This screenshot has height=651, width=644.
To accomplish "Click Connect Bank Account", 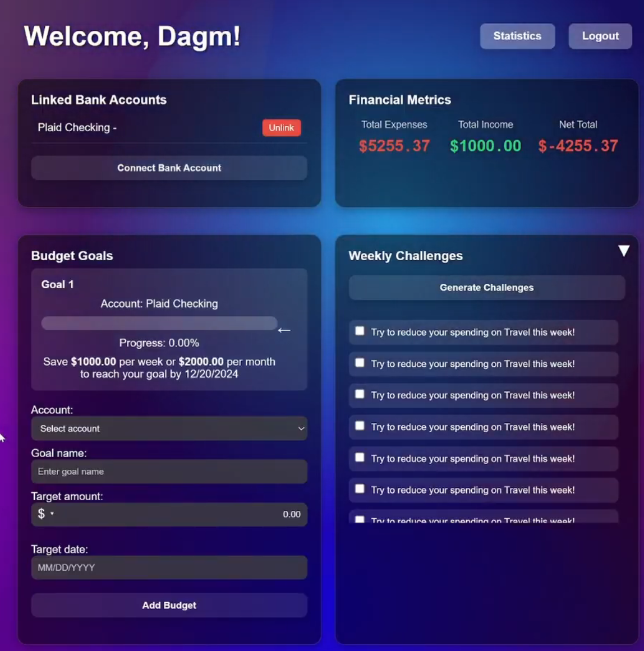I will tap(169, 168).
